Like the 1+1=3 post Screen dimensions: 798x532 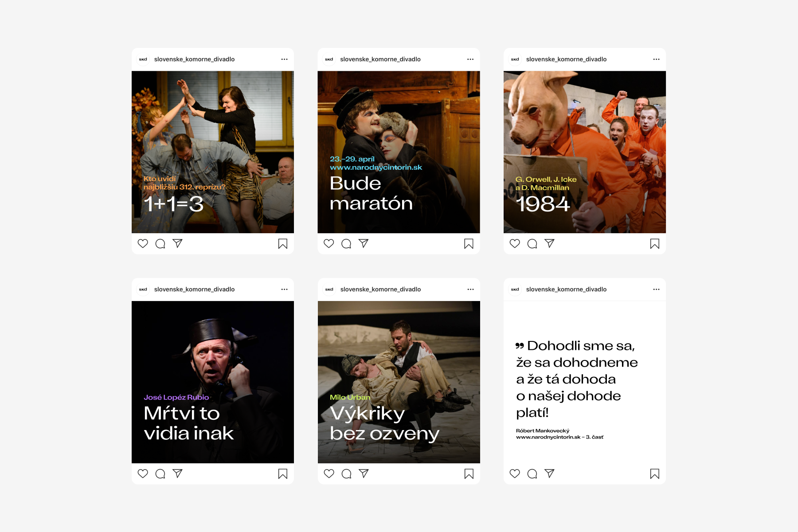tap(143, 243)
